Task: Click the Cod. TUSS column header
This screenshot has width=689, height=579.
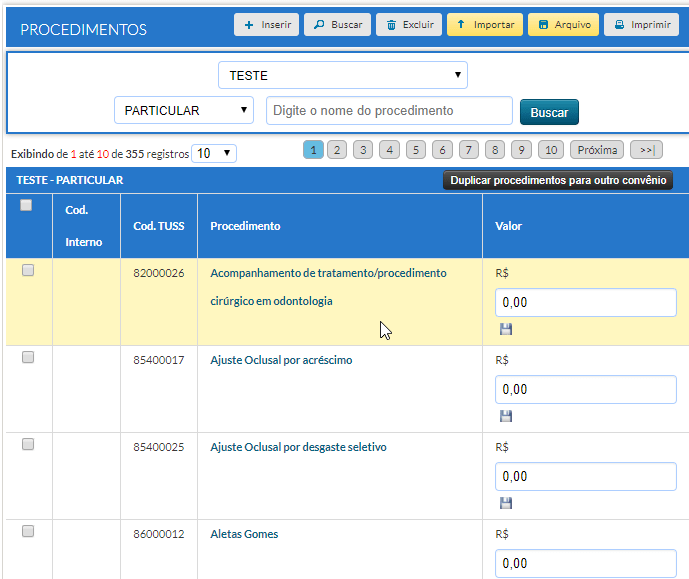Action: [159, 226]
